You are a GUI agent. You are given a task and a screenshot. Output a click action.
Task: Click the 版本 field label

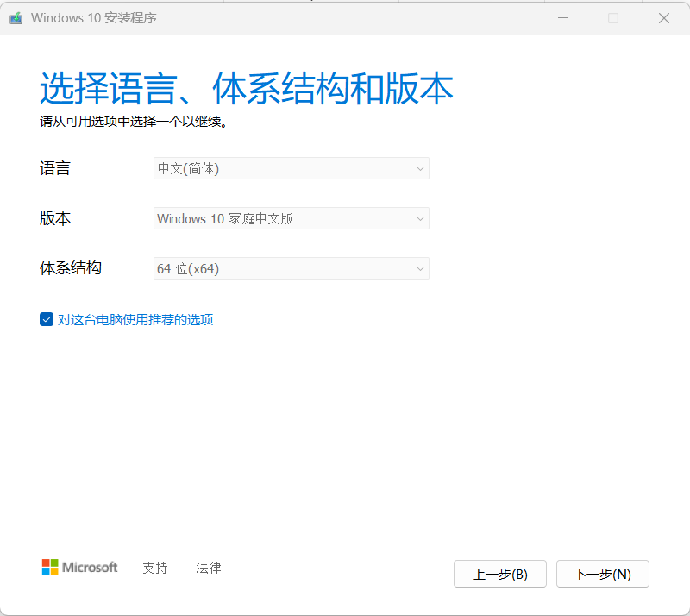pyautogui.click(x=55, y=218)
